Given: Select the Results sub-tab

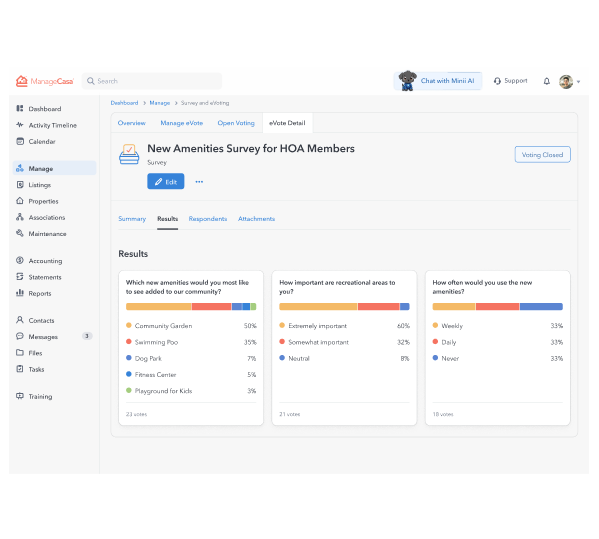Looking at the screenshot, I should point(168,219).
